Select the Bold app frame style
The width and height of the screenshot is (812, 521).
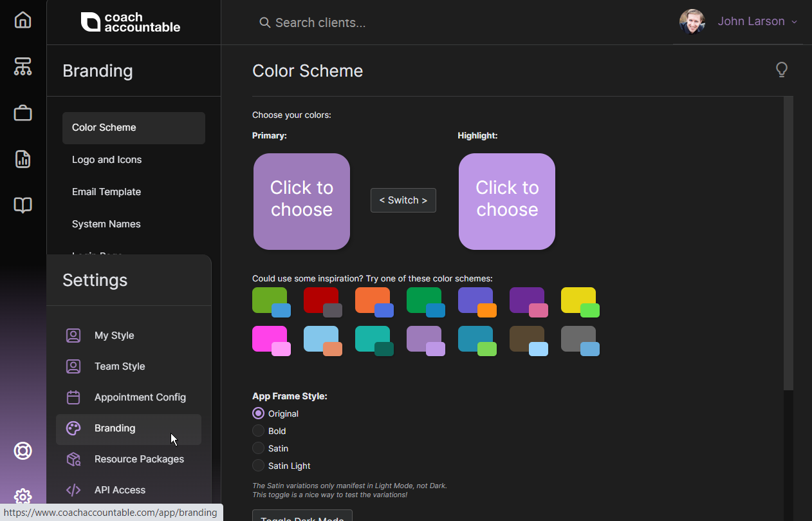[259, 431]
